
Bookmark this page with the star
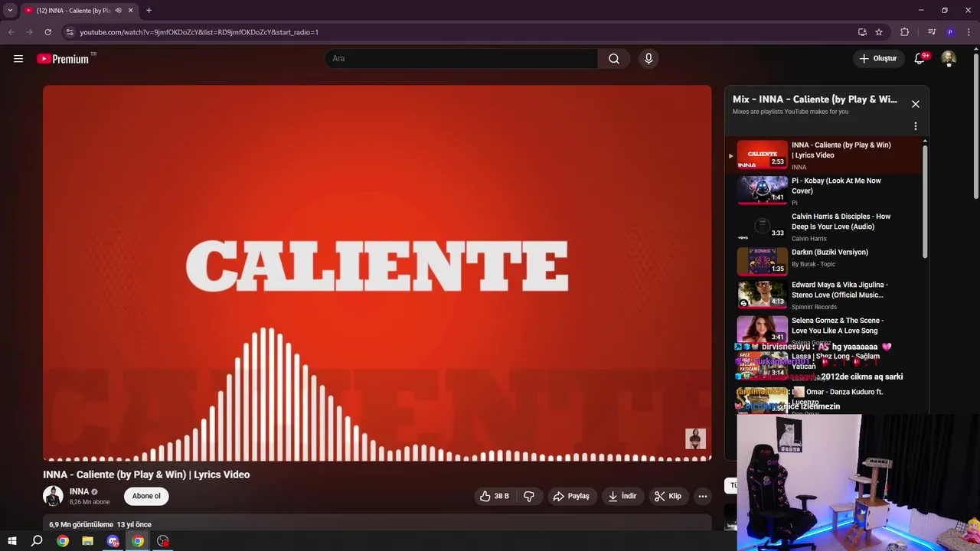point(879,32)
